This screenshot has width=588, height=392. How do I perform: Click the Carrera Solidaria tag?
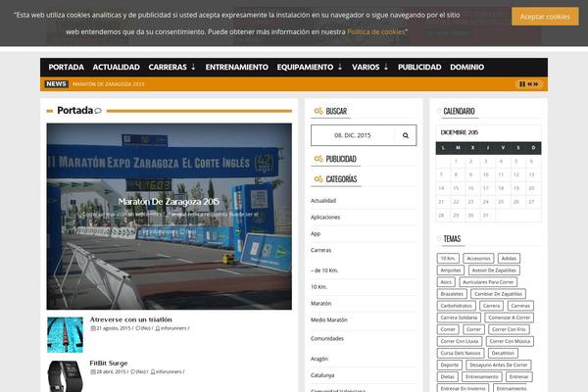pyautogui.click(x=459, y=318)
